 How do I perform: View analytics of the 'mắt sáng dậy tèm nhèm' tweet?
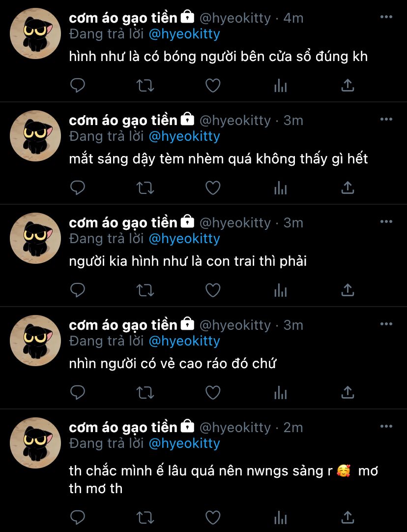pyautogui.click(x=280, y=188)
